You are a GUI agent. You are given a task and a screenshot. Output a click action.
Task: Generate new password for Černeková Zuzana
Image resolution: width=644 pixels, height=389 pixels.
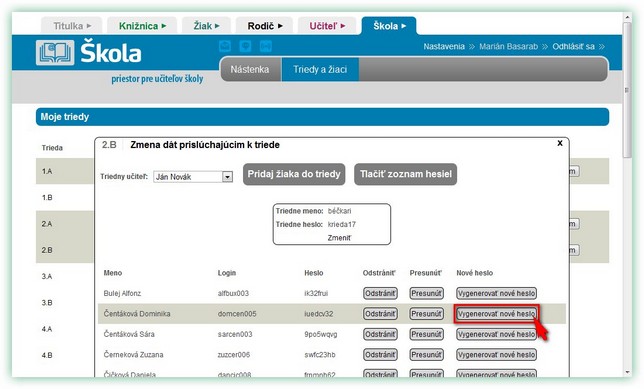[x=497, y=354]
